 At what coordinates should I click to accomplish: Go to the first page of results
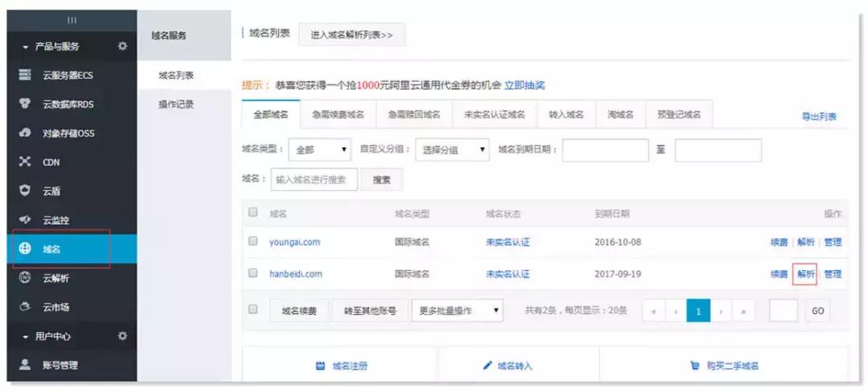(x=653, y=312)
